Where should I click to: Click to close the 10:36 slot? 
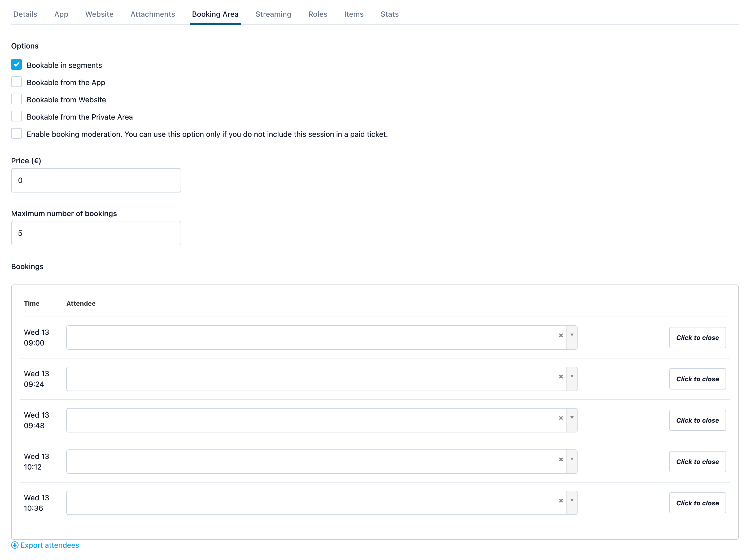point(697,503)
